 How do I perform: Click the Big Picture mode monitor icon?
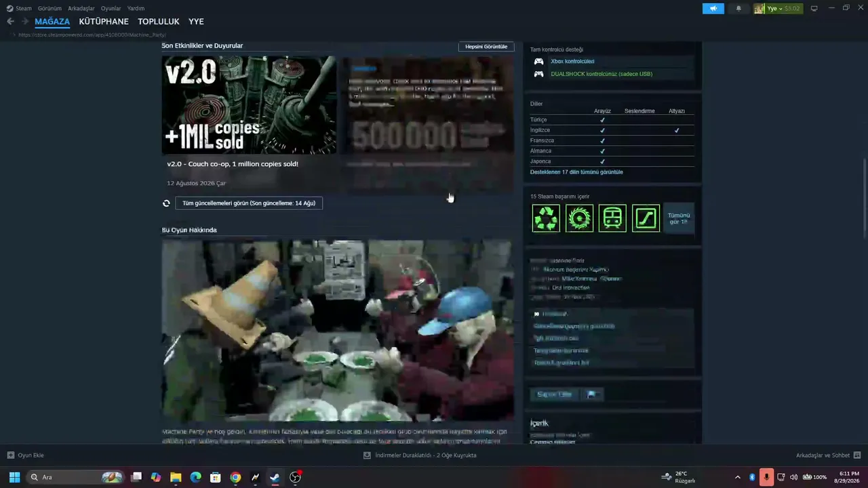814,8
